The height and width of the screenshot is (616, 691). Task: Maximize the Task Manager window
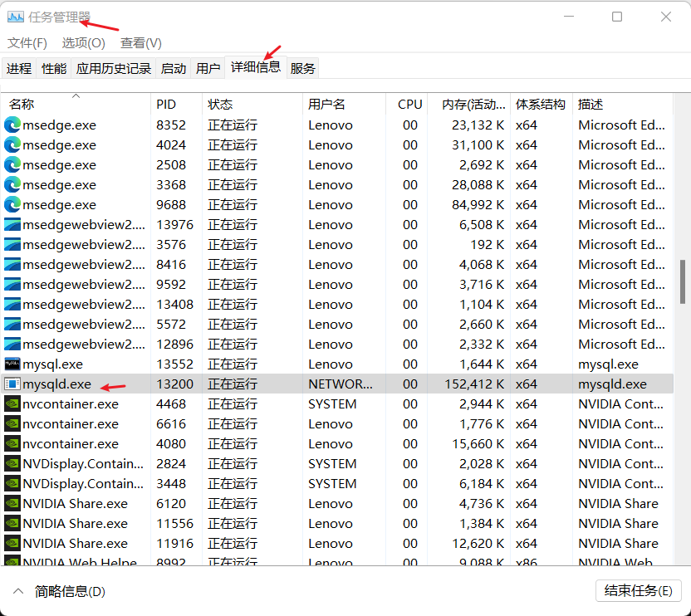pyautogui.click(x=617, y=17)
